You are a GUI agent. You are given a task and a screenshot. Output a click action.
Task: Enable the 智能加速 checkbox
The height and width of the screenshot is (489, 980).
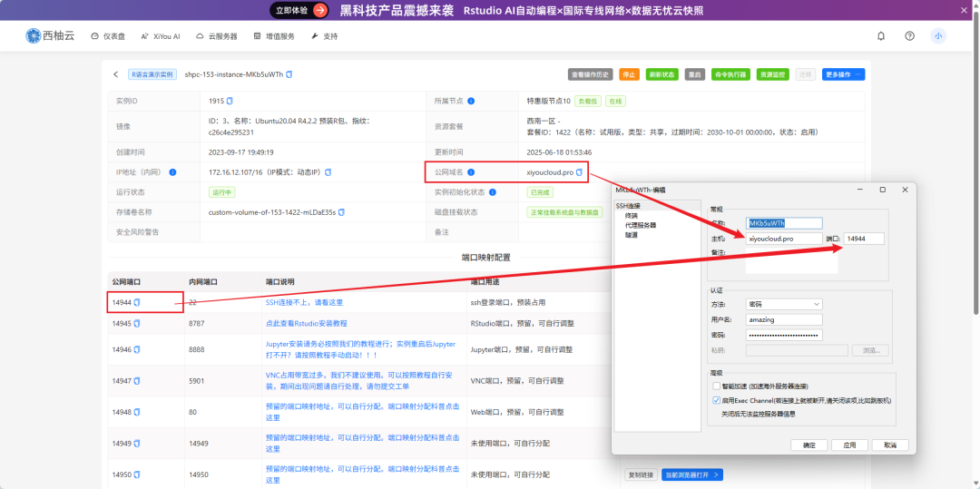(716, 386)
